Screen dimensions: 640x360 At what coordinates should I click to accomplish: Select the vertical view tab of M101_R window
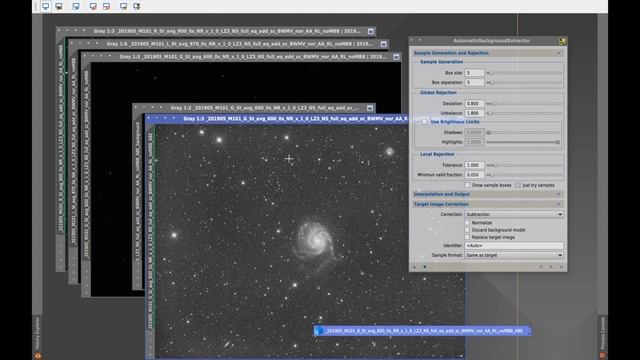60,139
